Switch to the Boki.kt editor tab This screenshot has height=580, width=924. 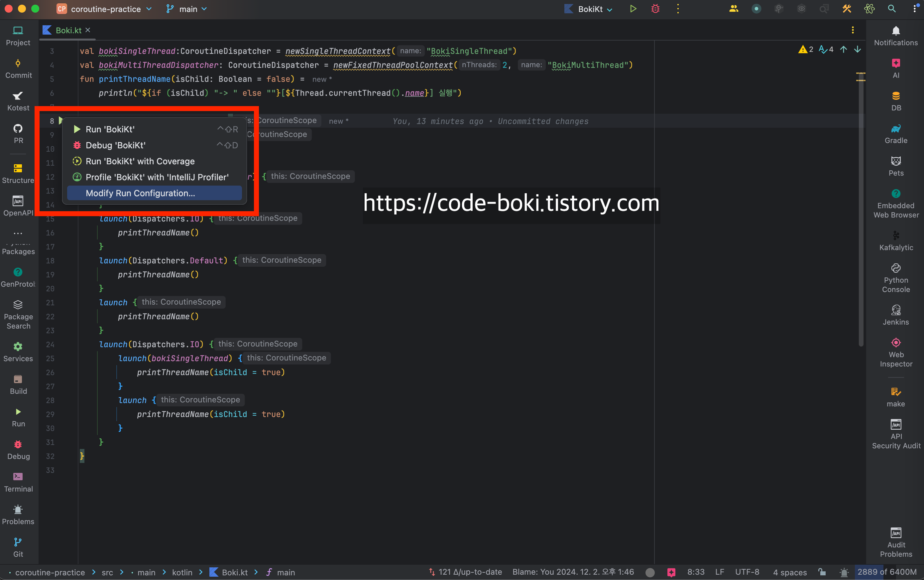coord(68,30)
